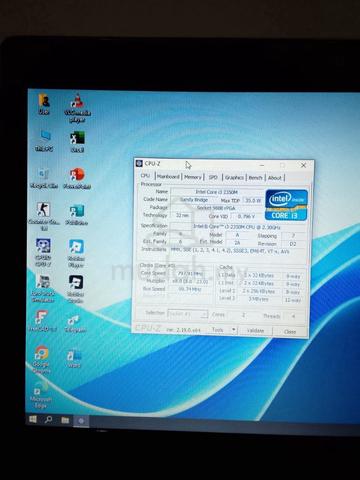This screenshot has width=360, height=480.
Task: Select the This PC desktop icon
Action: pyautogui.click(x=44, y=141)
